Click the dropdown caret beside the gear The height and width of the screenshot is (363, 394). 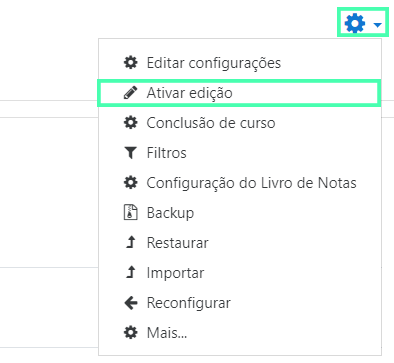pyautogui.click(x=378, y=25)
